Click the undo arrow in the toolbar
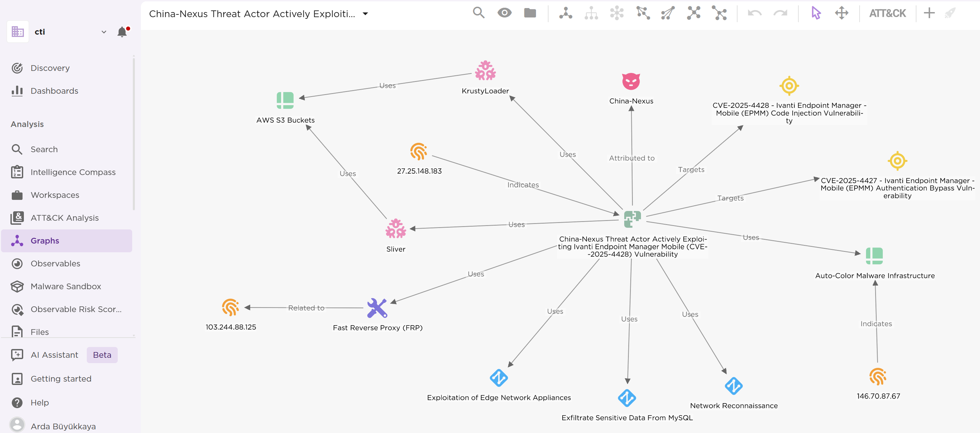 755,13
